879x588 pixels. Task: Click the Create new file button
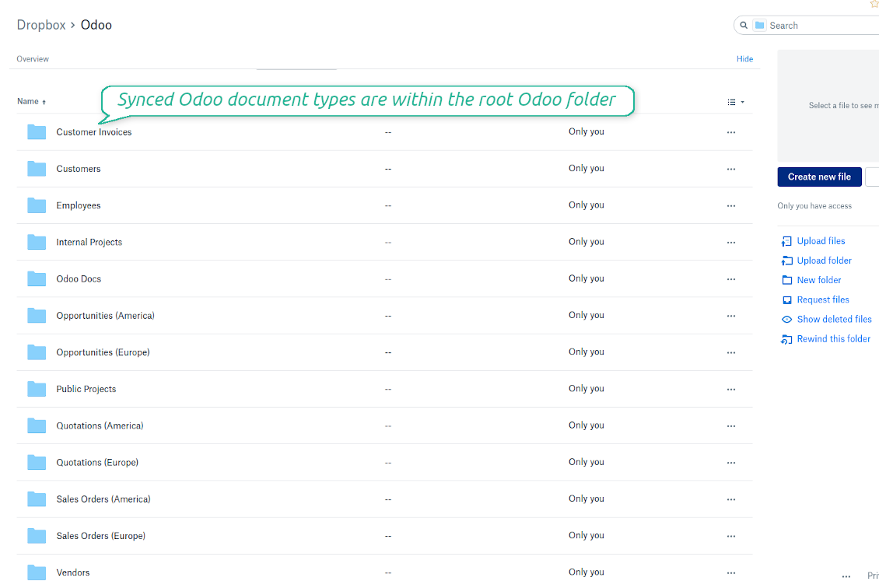pos(819,177)
